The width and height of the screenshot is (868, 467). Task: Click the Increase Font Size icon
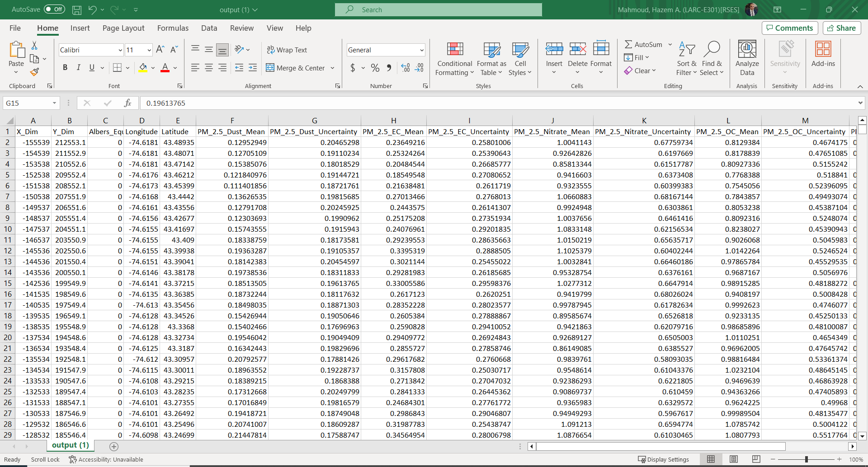pyautogui.click(x=160, y=50)
